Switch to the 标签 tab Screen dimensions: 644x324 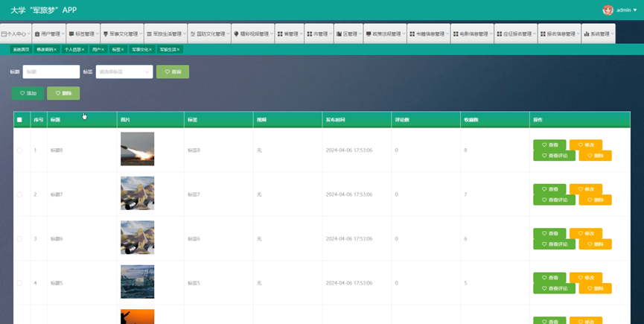click(118, 50)
